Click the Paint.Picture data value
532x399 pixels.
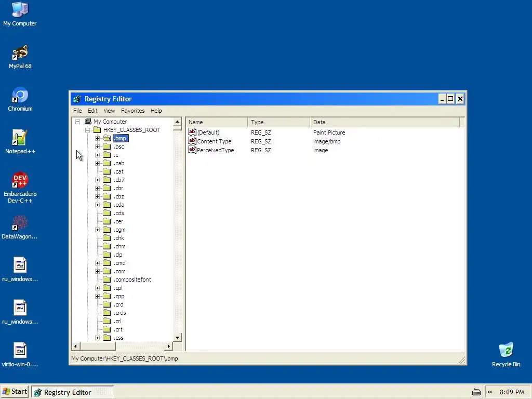329,132
